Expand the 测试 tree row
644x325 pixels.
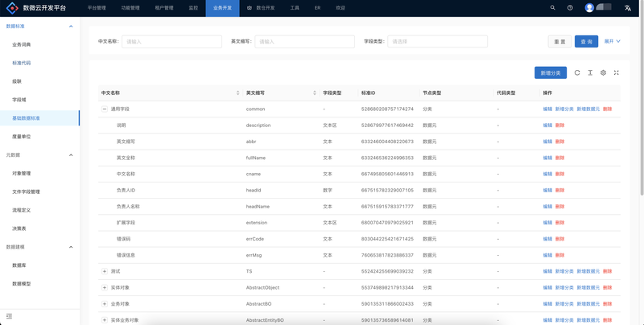click(105, 272)
